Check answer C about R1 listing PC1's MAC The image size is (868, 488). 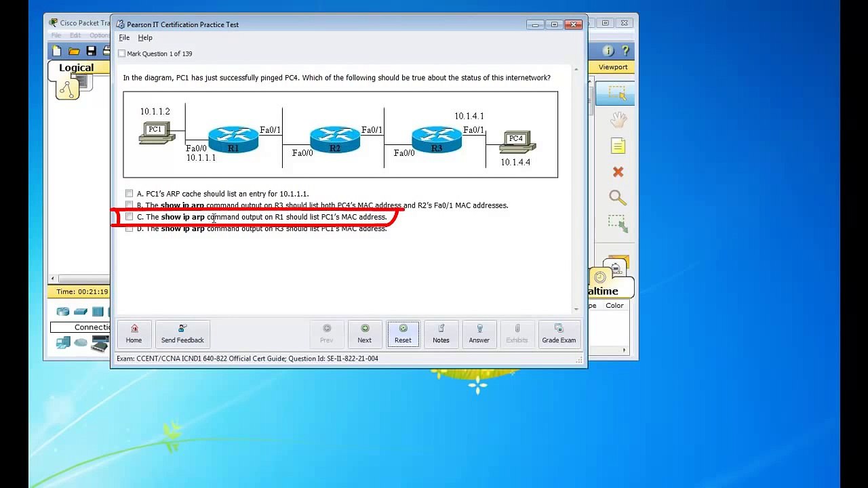point(129,217)
